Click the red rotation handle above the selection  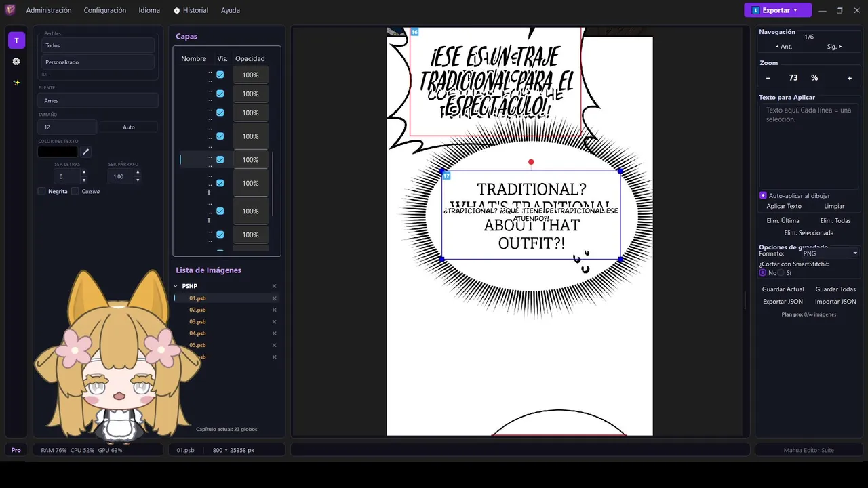(x=531, y=162)
